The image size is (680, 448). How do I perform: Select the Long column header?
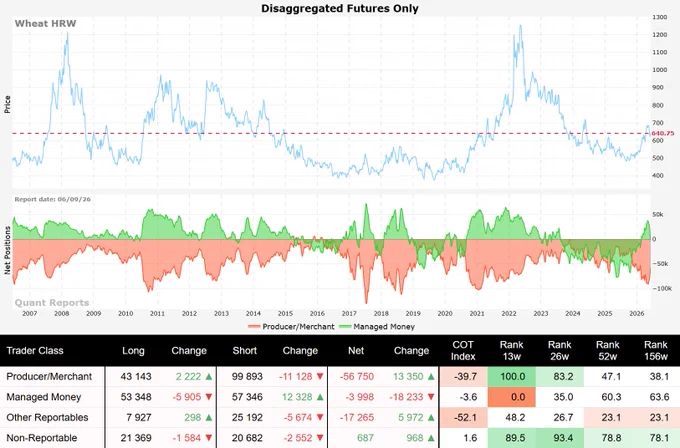pos(133,350)
